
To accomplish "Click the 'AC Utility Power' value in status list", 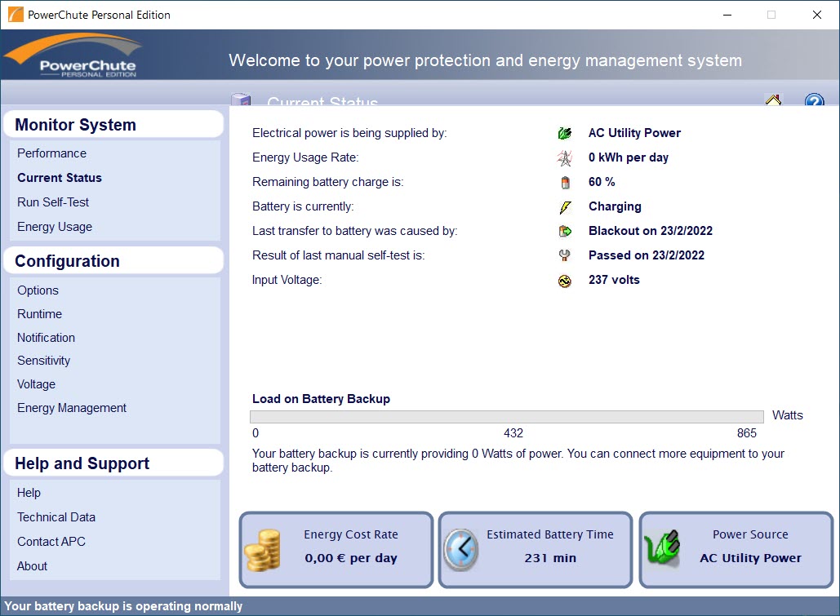I will point(634,133).
